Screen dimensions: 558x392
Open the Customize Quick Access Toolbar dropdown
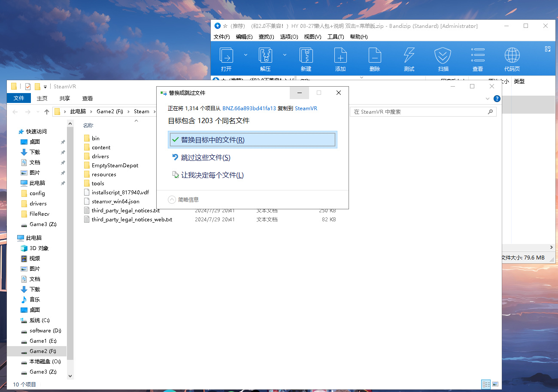pos(45,87)
